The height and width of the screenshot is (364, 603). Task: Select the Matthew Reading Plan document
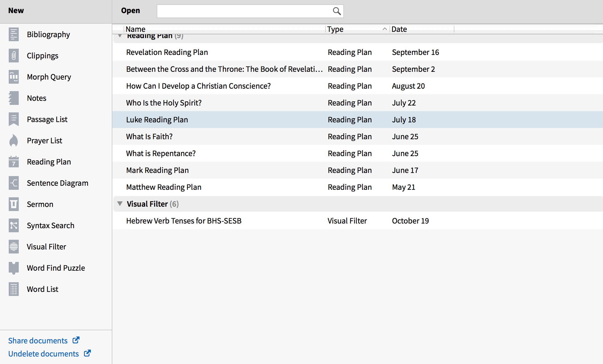tap(164, 187)
